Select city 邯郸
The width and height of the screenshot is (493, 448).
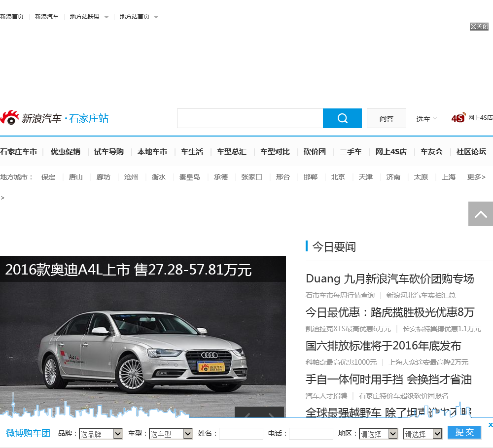[310, 177]
